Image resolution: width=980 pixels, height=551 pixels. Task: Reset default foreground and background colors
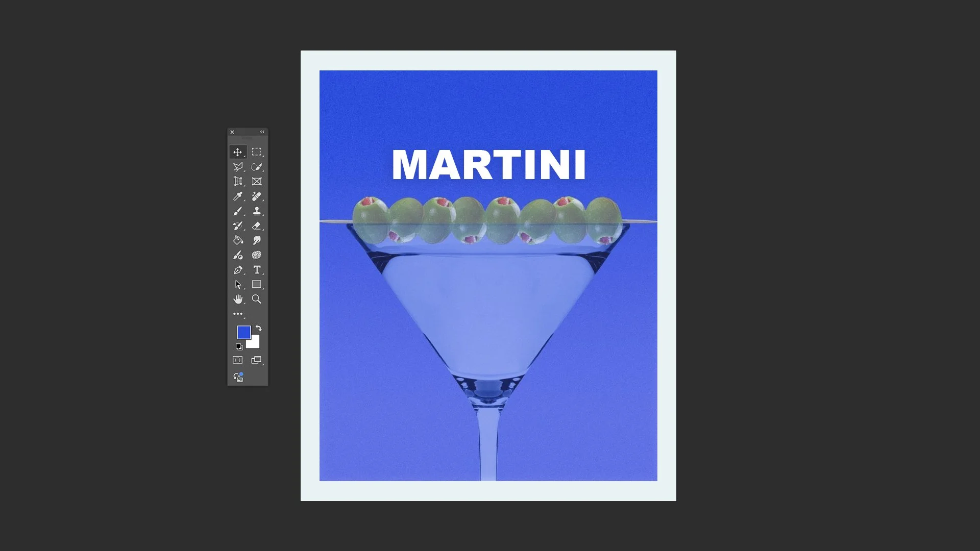[x=239, y=347]
